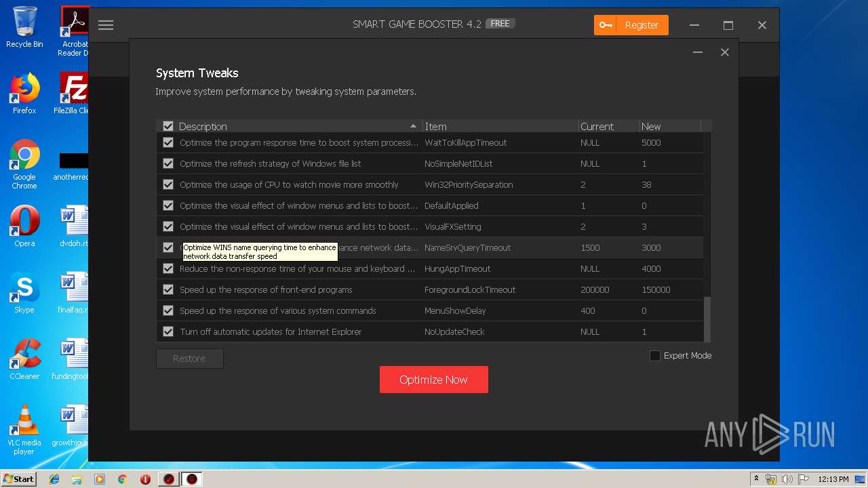Uncheck the NameSrvQueryTimeout tweak checkbox

168,247
